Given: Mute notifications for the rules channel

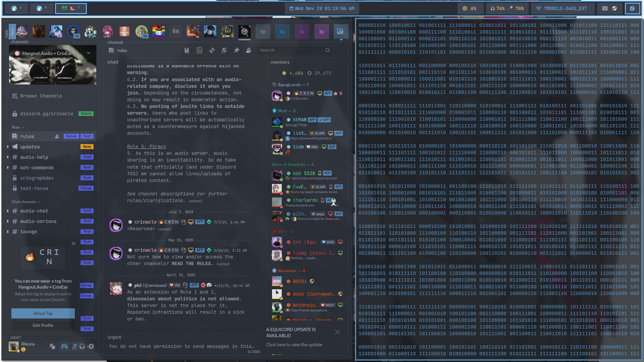Looking at the screenshot, I should (224, 50).
